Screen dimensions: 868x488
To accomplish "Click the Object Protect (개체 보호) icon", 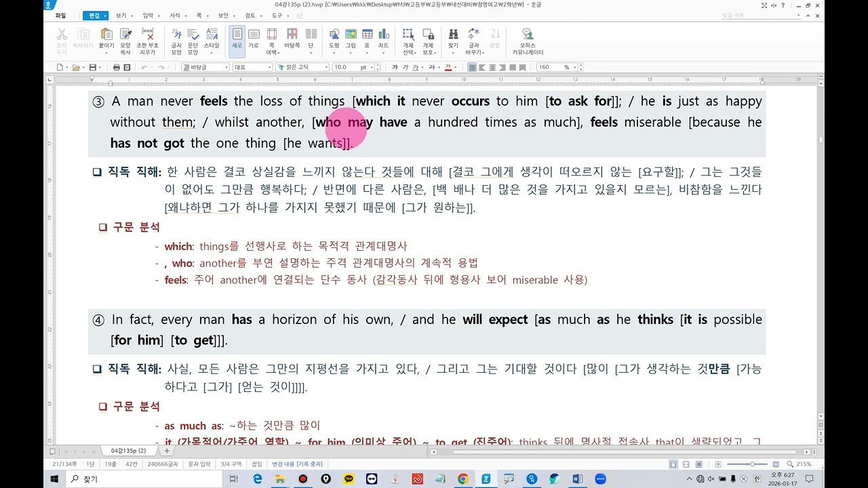I will point(428,34).
